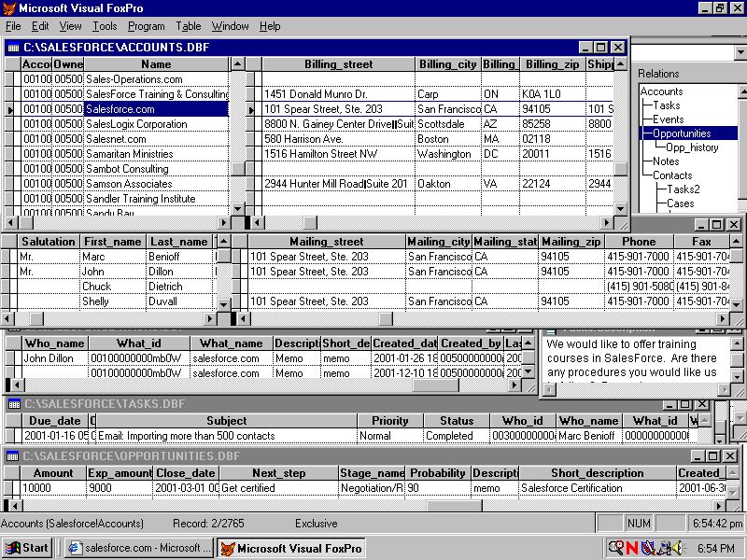The width and height of the screenshot is (747, 560).
Task: Click the Dietrich last name cell
Action: click(x=179, y=287)
